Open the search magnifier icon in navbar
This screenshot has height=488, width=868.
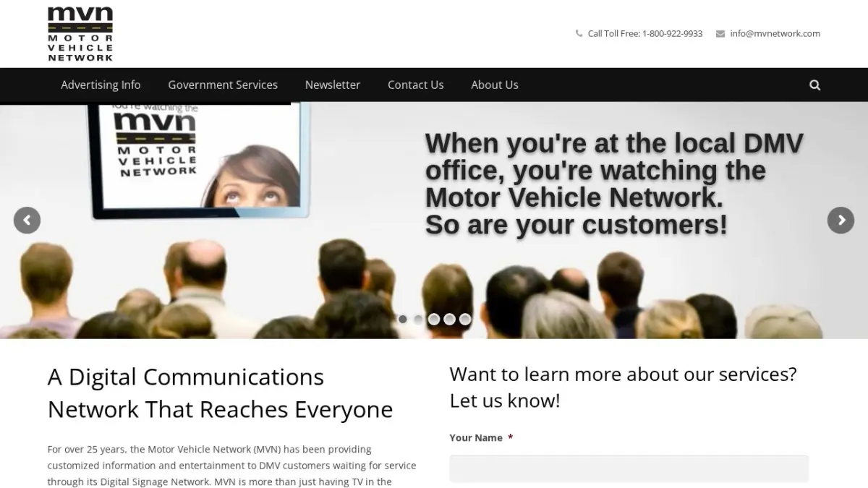[815, 85]
